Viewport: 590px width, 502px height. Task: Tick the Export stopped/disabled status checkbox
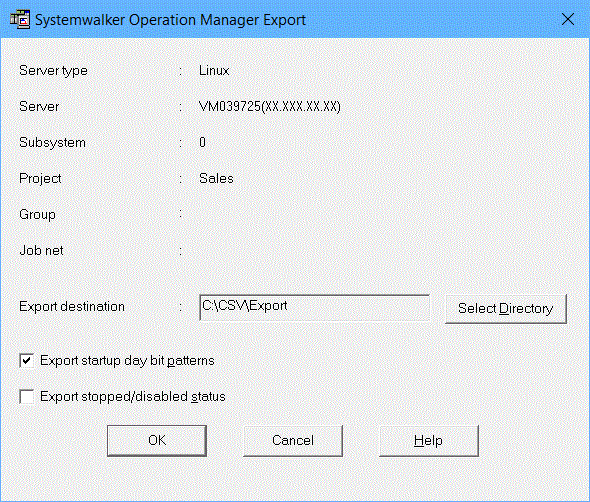[x=27, y=397]
